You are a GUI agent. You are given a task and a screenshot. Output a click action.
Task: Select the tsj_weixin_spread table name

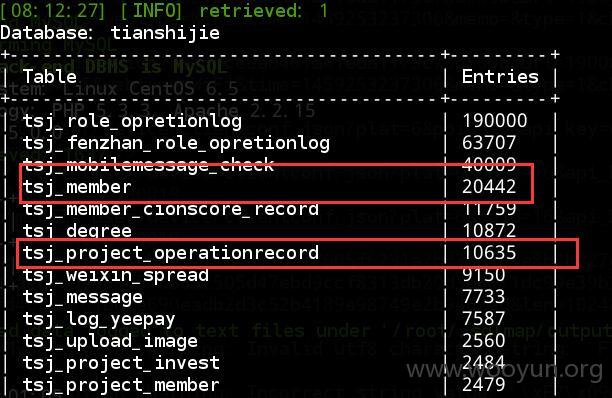point(116,275)
